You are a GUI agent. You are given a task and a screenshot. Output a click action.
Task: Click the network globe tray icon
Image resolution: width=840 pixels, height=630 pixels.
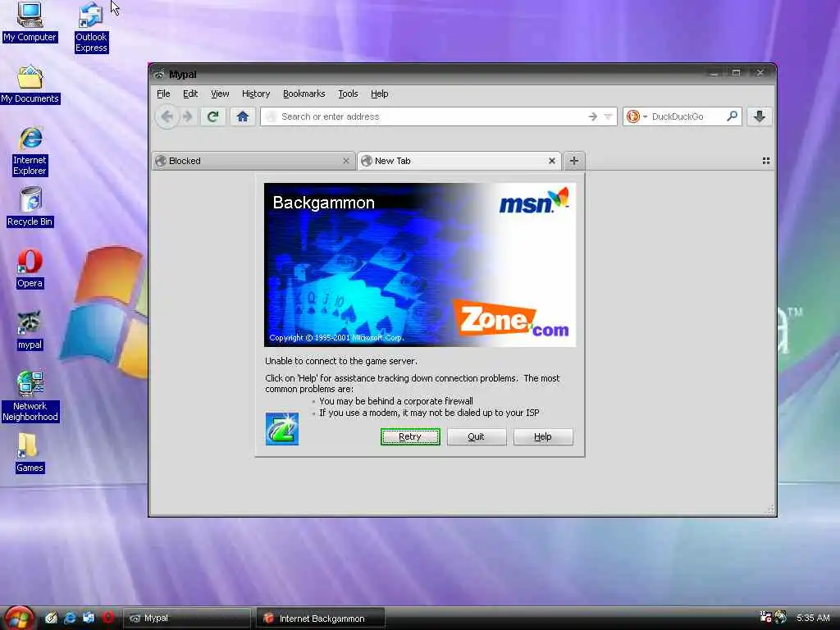(x=781, y=617)
